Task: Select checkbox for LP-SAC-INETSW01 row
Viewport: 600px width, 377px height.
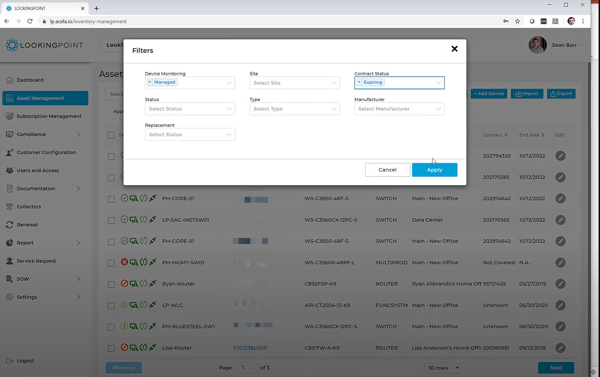Action: click(111, 220)
